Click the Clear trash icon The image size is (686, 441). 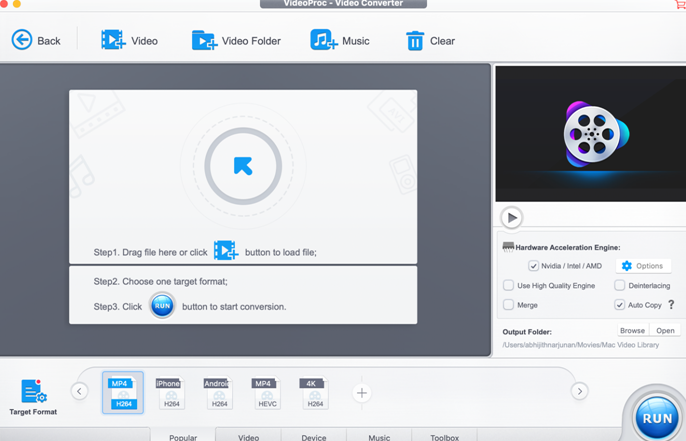coord(414,40)
